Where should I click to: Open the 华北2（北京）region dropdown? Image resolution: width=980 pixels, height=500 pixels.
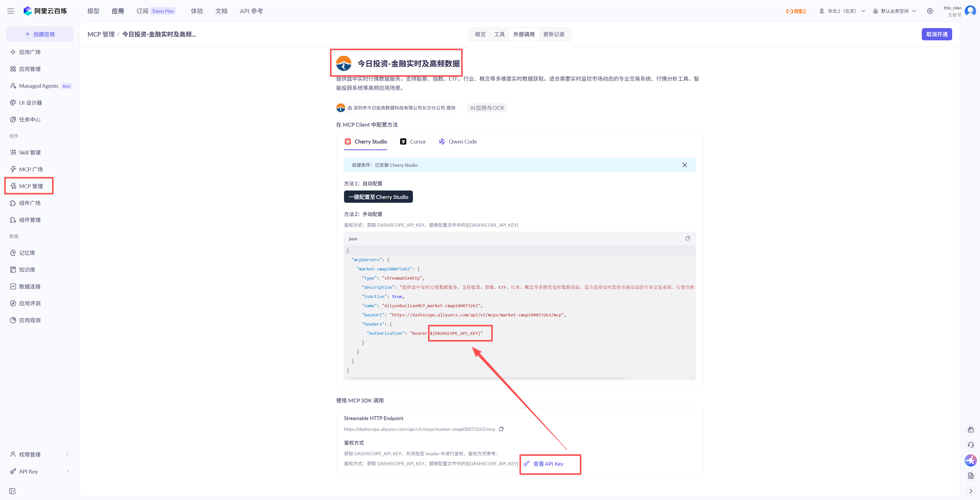point(842,11)
